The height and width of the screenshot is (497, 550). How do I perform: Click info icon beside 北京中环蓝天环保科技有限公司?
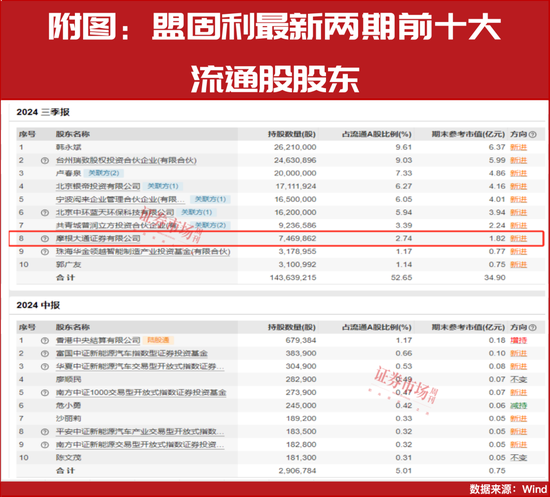pos(45,213)
